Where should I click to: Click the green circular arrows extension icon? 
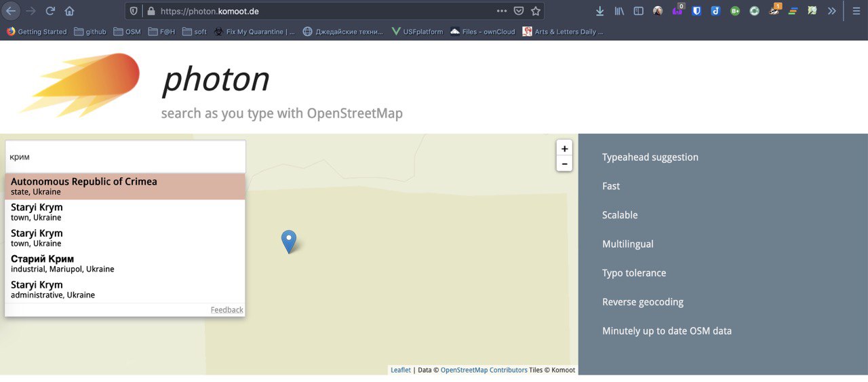point(754,11)
